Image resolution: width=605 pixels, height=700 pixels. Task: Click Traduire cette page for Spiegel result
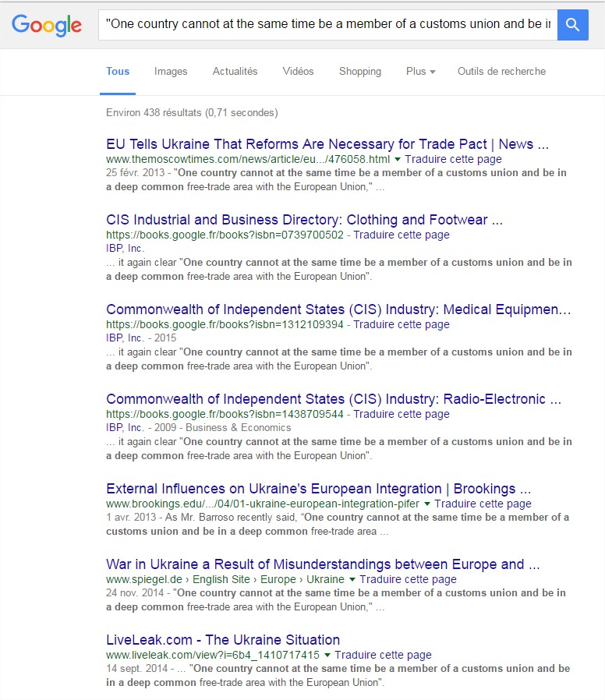coord(408,580)
